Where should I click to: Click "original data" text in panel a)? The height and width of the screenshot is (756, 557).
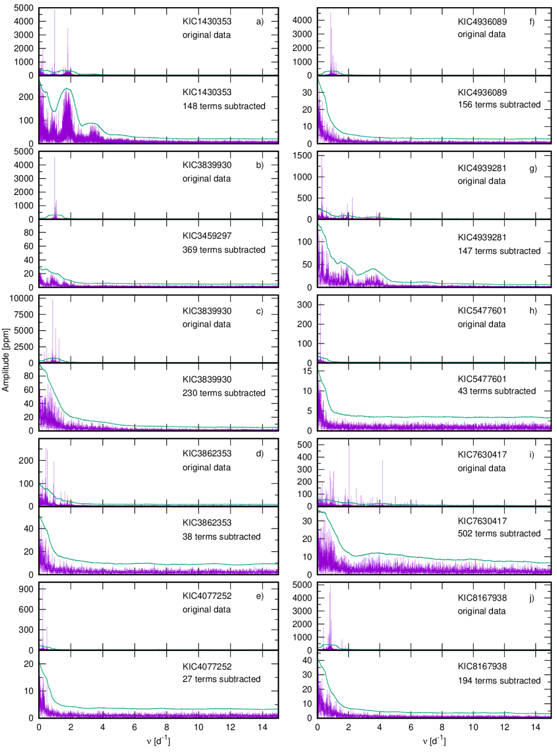pos(206,35)
